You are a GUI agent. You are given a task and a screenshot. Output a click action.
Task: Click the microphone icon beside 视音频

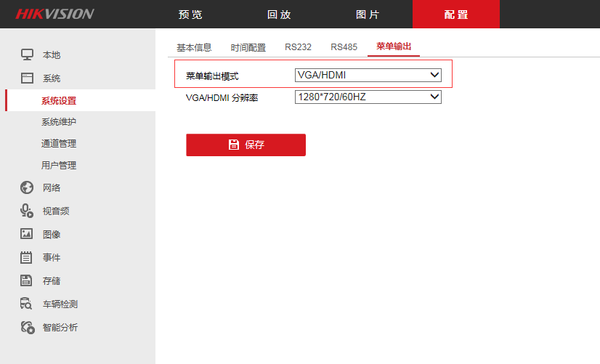click(27, 211)
